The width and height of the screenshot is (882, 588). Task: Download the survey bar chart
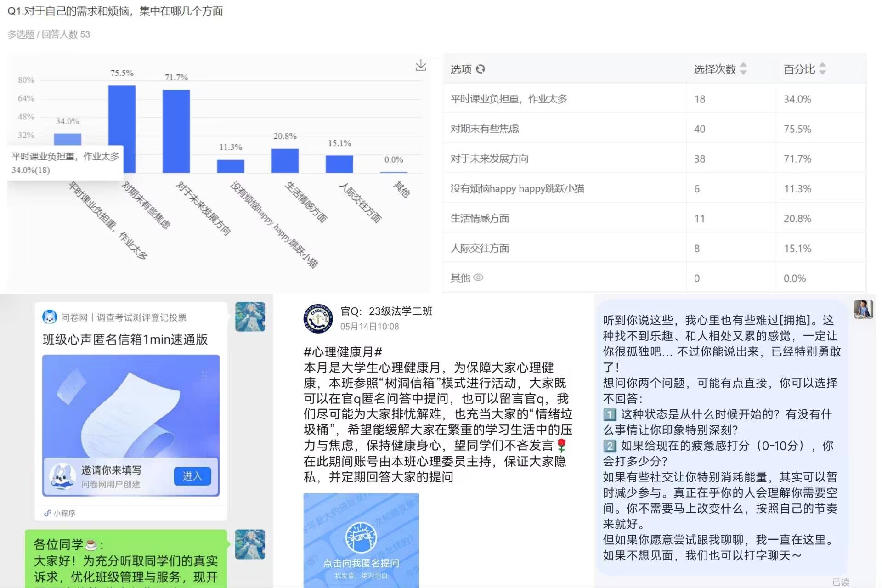(420, 66)
